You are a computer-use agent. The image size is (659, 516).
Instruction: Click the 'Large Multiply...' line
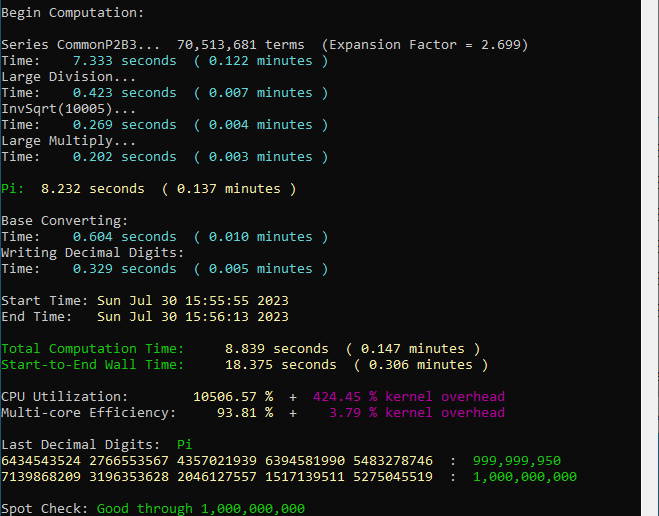click(x=69, y=141)
